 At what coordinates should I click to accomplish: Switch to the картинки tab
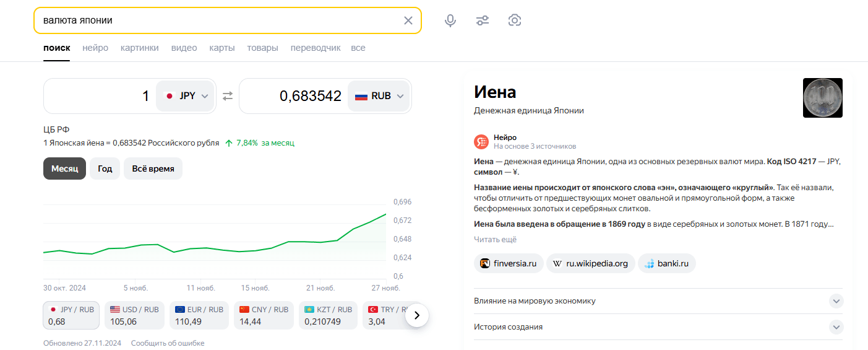140,48
